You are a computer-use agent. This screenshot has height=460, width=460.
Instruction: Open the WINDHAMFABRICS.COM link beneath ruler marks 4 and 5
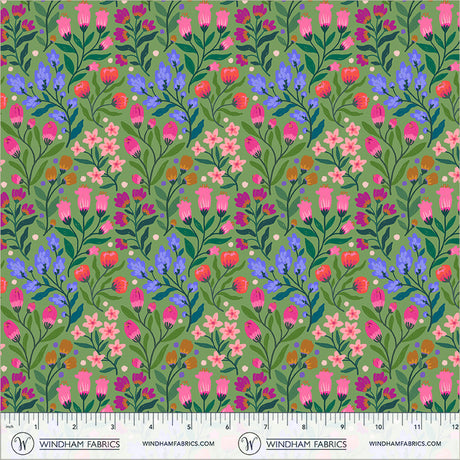point(178,444)
